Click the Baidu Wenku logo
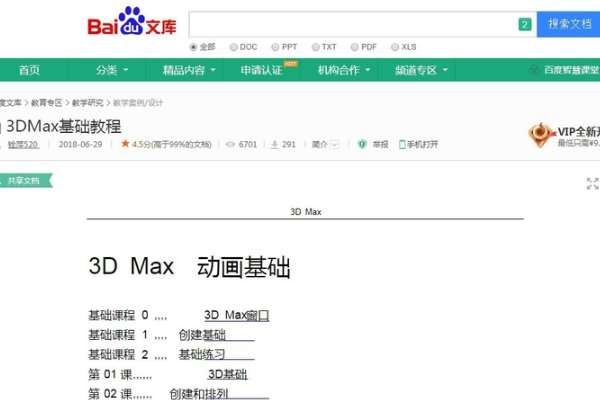The height and width of the screenshot is (400, 600). pyautogui.click(x=132, y=22)
